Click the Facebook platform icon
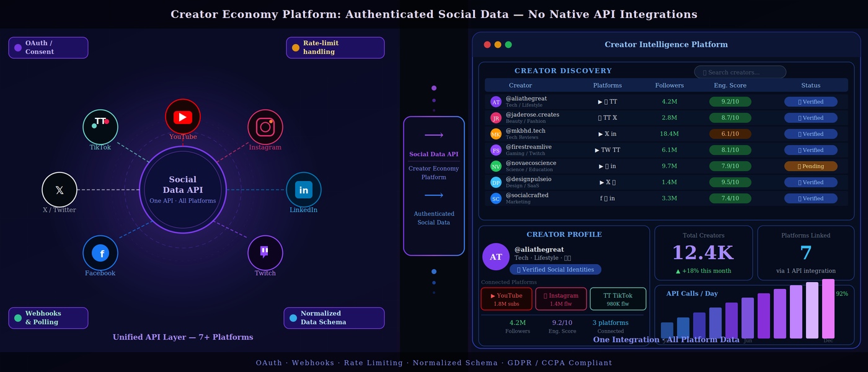This screenshot has width=868, height=372. 100,253
